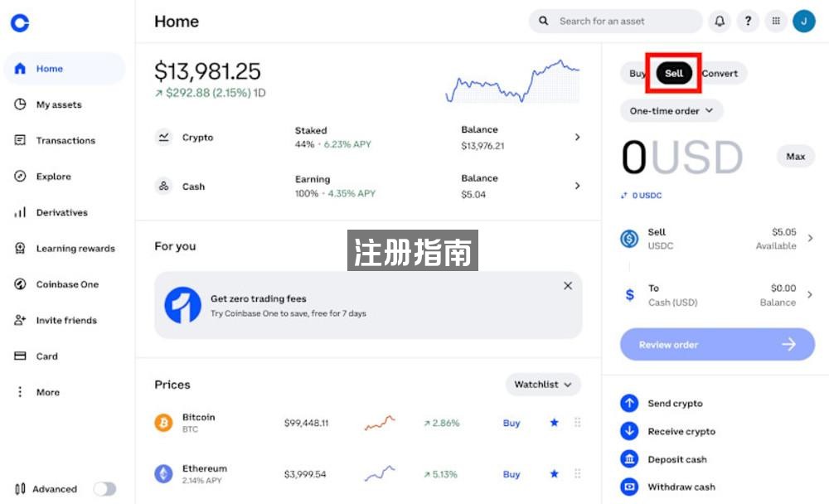Click Receive crypto link
Screen dimensions: 829x504
point(681,432)
